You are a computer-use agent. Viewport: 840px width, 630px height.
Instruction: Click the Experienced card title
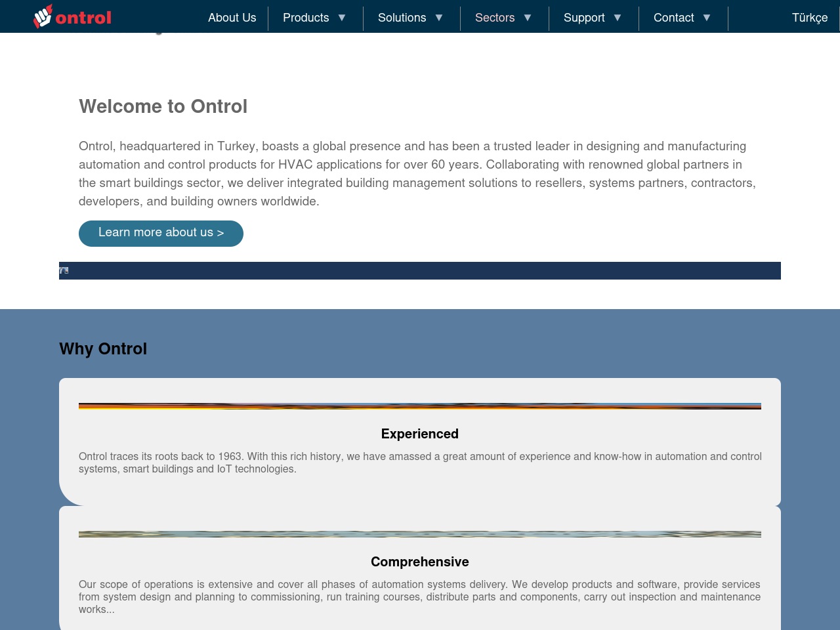tap(420, 434)
